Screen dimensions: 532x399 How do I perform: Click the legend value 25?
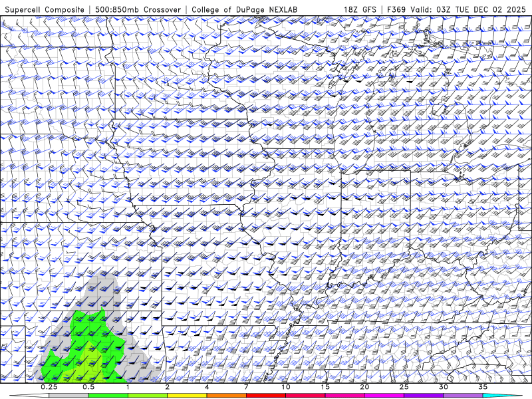(404, 387)
